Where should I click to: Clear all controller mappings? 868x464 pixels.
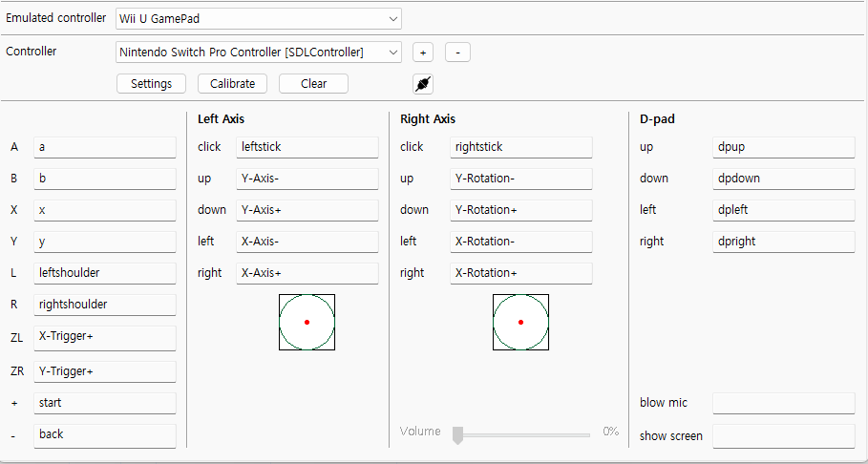(x=313, y=84)
